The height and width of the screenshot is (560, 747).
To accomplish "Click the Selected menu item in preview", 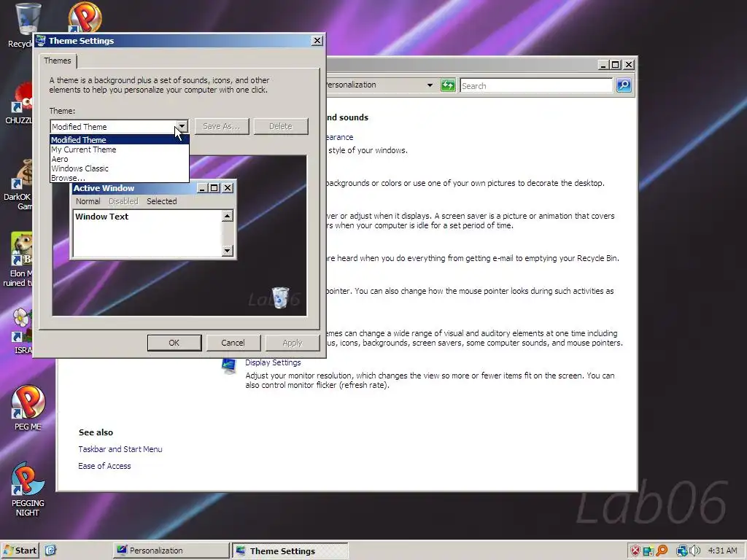I will point(161,201).
